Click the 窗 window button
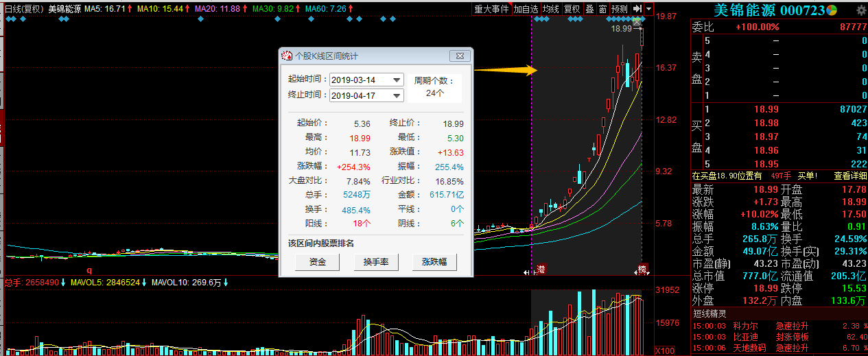The image size is (868, 356). click(602, 9)
